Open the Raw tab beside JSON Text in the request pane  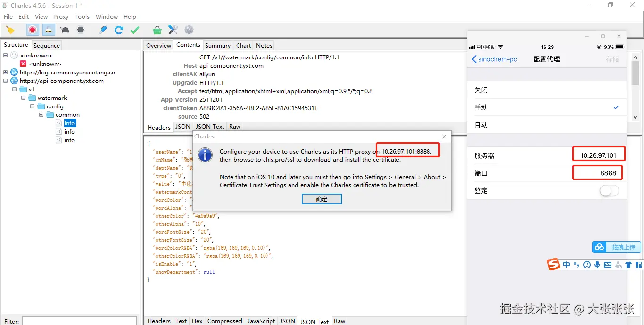[235, 127]
